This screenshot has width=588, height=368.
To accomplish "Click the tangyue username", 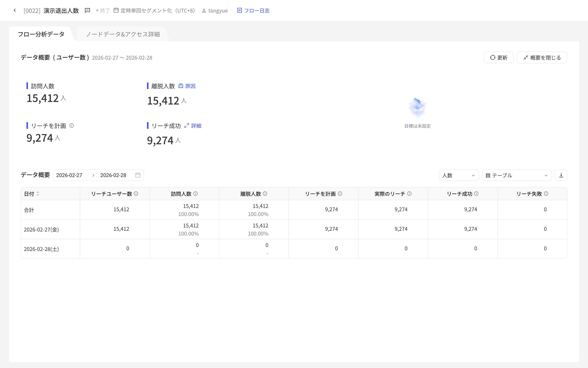I will click(218, 11).
